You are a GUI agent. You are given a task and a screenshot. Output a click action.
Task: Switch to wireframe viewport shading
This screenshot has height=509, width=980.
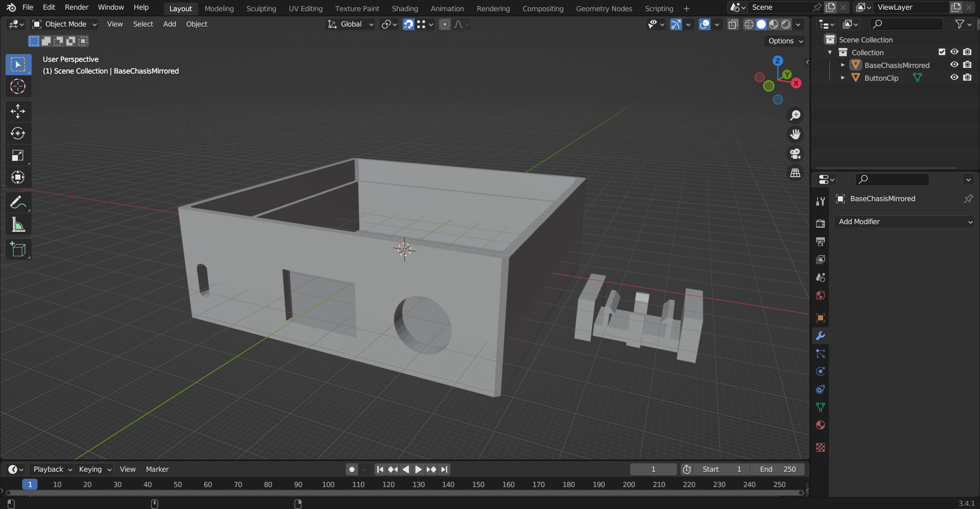click(x=749, y=24)
